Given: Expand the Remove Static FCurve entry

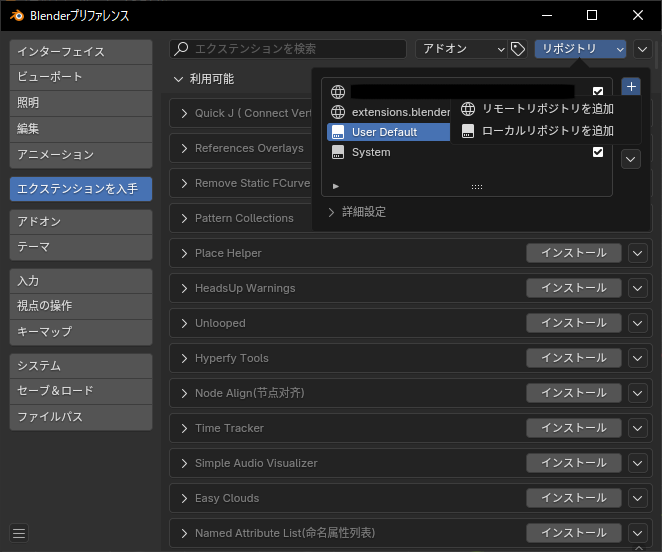Looking at the screenshot, I should 184,183.
